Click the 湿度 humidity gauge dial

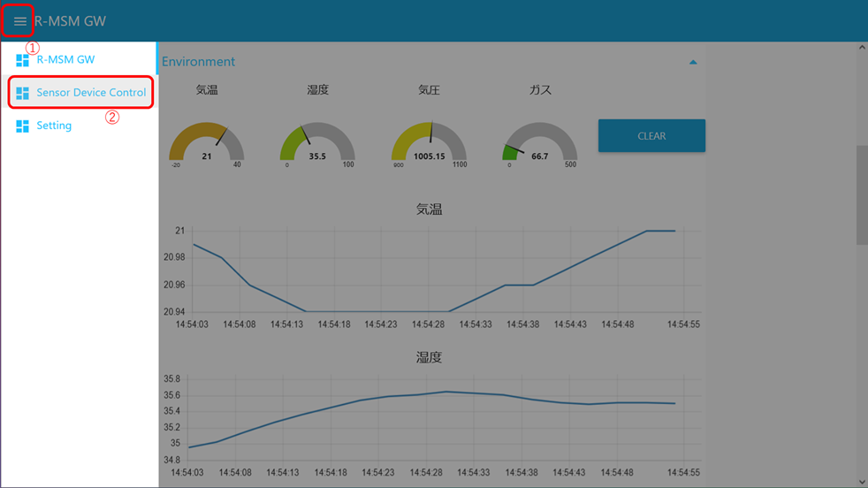coord(317,142)
